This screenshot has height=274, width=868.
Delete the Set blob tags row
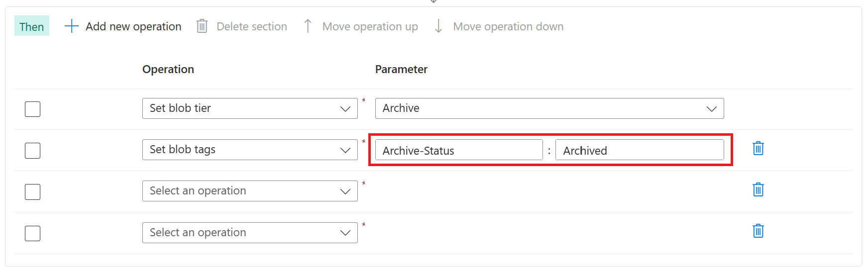click(x=758, y=148)
